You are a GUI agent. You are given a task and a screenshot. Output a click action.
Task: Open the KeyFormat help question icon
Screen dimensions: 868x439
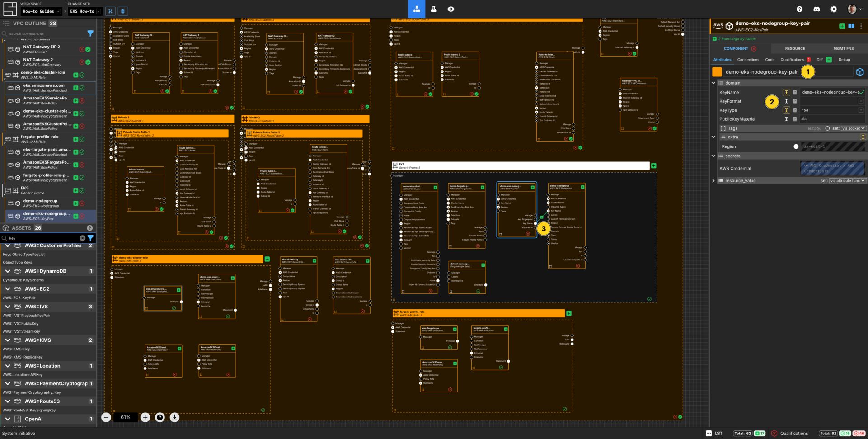click(x=795, y=101)
